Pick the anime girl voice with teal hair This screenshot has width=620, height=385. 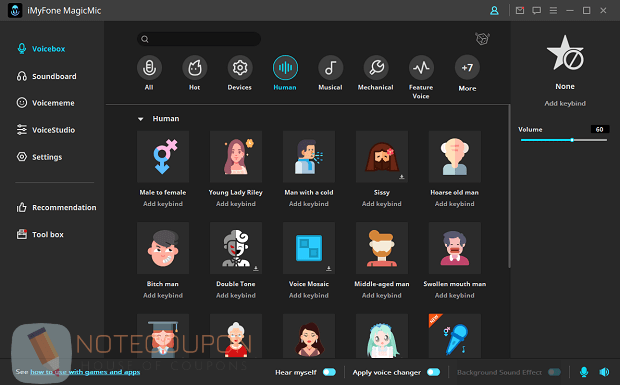coord(382,336)
